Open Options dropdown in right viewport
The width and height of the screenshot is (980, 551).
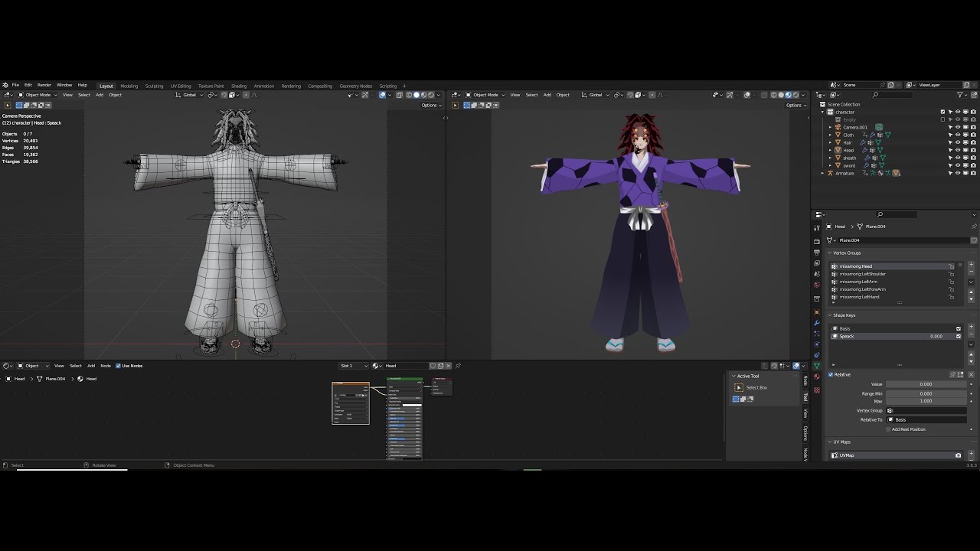pyautogui.click(x=796, y=105)
